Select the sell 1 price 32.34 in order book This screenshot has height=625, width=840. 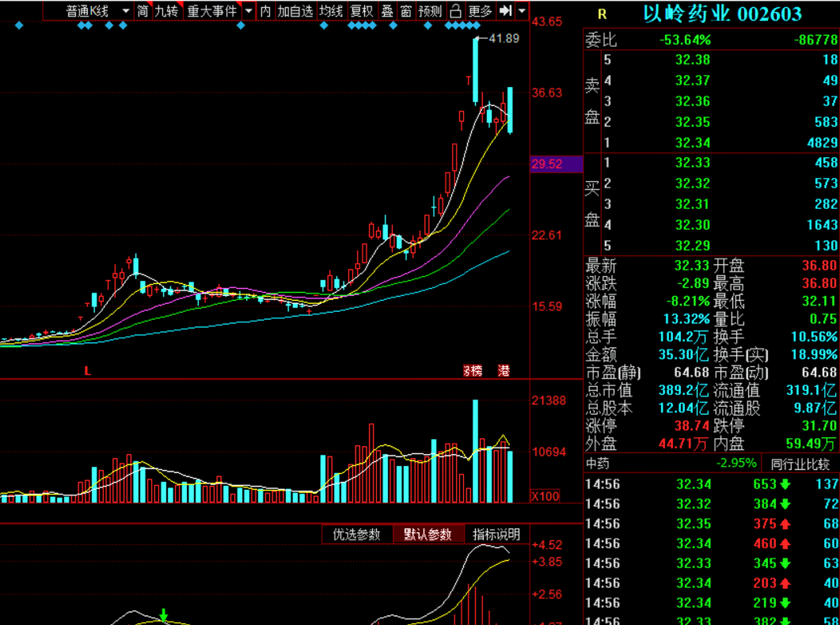692,143
